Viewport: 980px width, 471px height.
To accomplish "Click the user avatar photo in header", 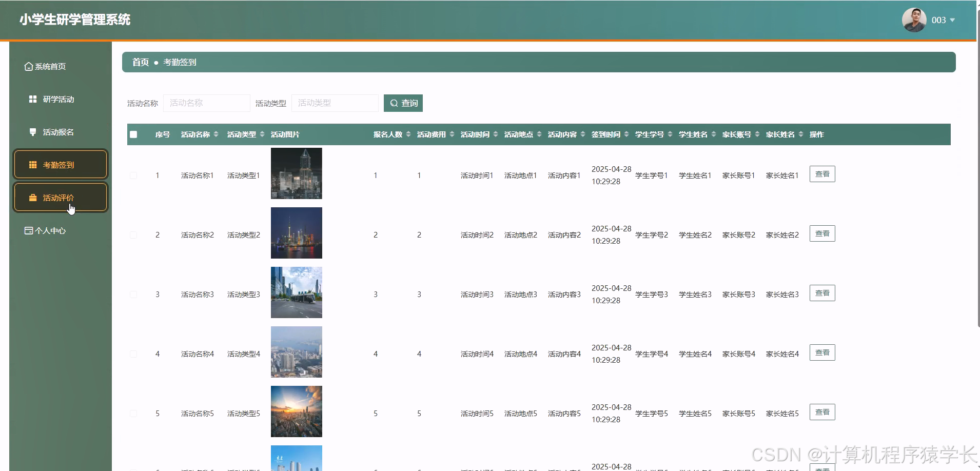I will [x=914, y=20].
